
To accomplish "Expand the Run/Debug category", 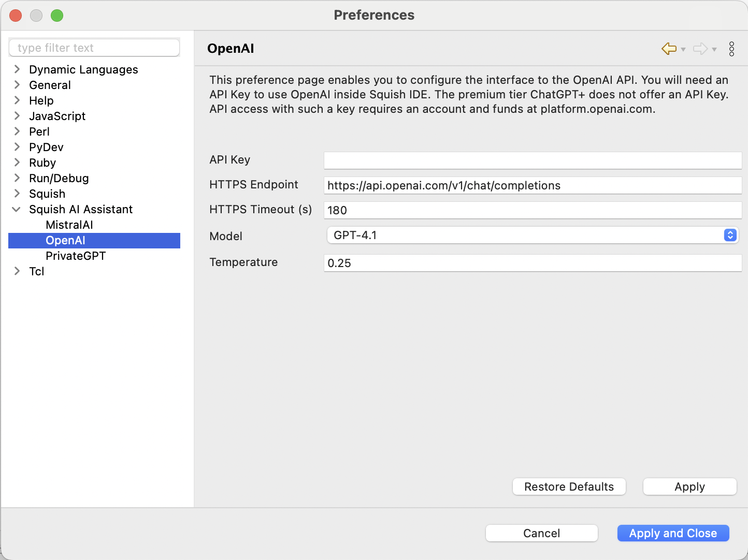I will click(17, 178).
